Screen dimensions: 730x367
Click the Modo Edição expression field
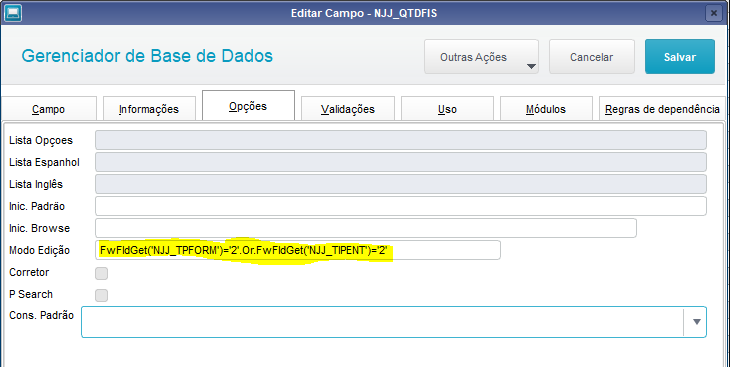(x=298, y=250)
